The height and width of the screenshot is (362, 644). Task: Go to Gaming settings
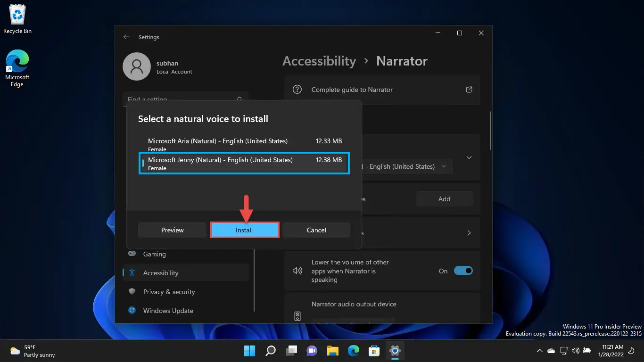[x=186, y=254]
